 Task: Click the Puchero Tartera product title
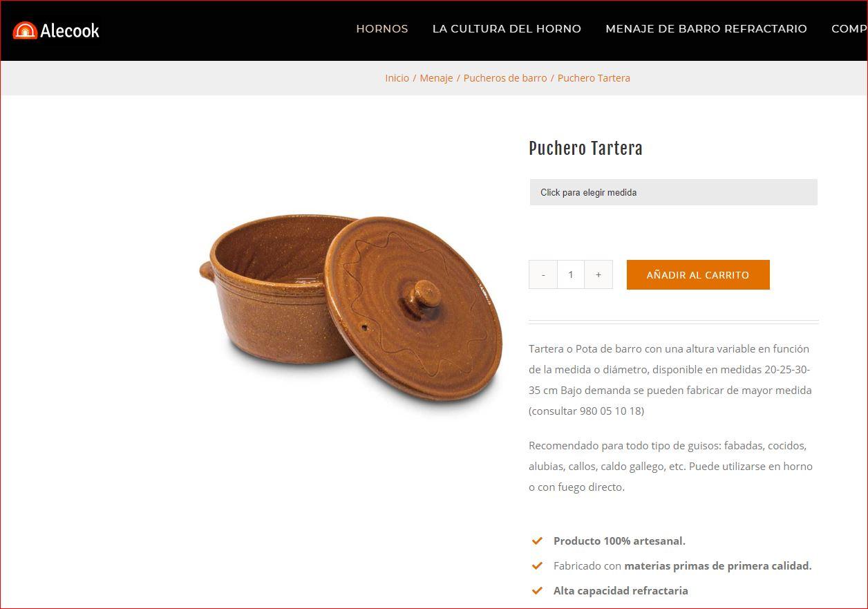pyautogui.click(x=585, y=149)
